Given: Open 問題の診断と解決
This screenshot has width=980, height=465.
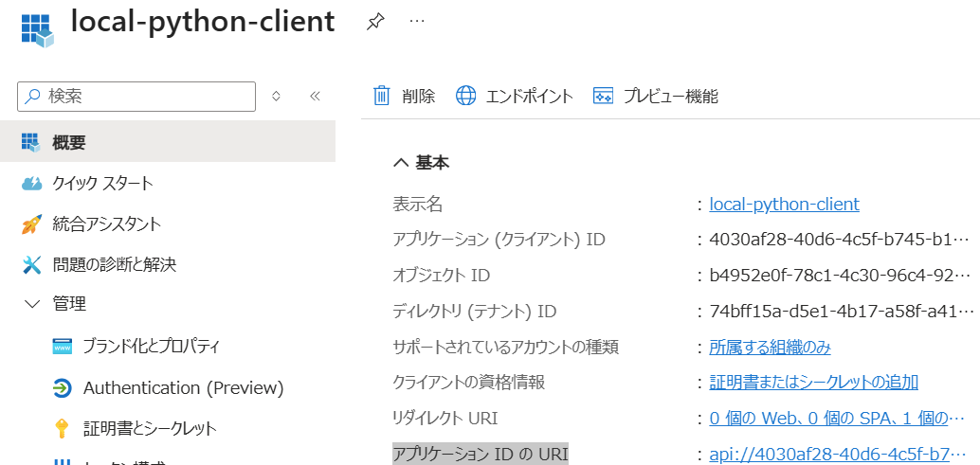Looking at the screenshot, I should pos(115,264).
